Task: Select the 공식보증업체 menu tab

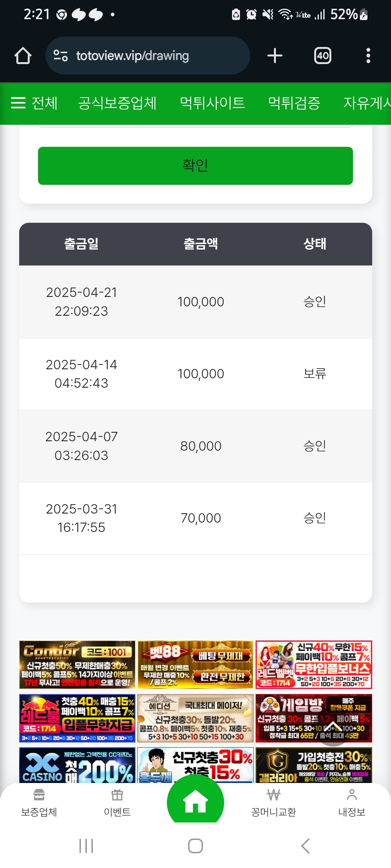Action: 117,103
